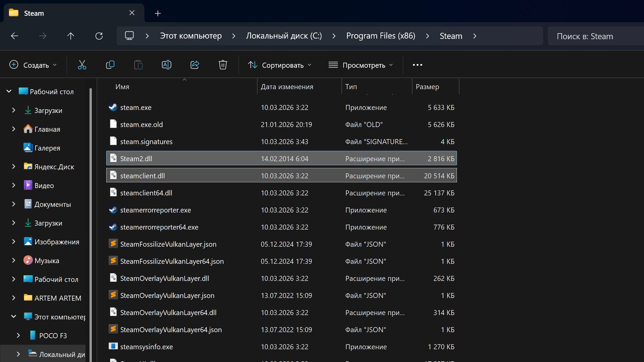The height and width of the screenshot is (362, 644).
Task: Collapse the Этот компьютер tree node
Action: click(x=13, y=316)
